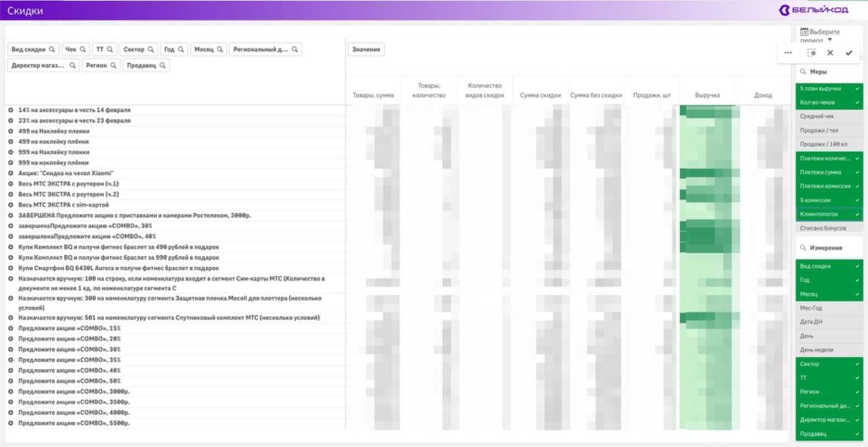Enable the Продажи / тел measure
Screen dimensions: 868x447
[x=829, y=130]
